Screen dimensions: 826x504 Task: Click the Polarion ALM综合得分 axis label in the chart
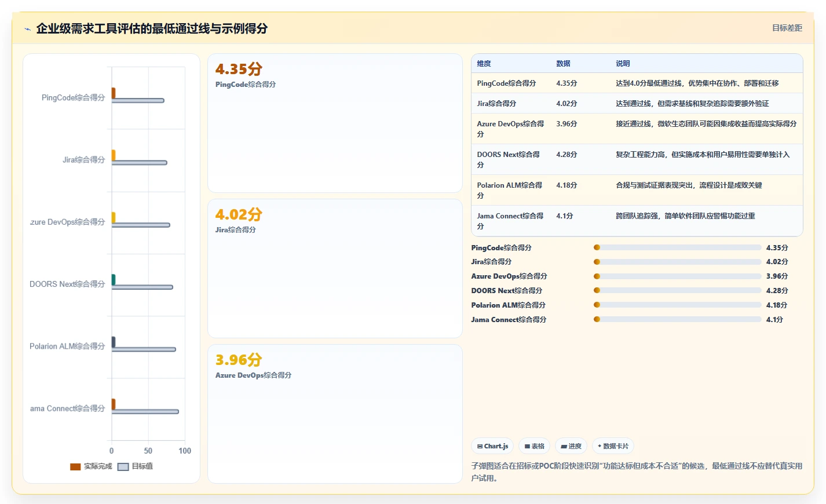coord(67,346)
